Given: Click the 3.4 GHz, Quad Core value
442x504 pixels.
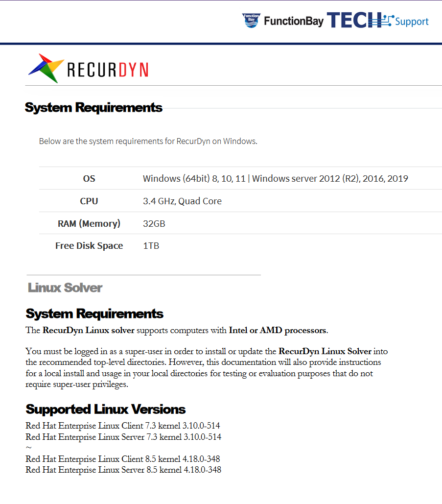Looking at the screenshot, I should click(x=182, y=201).
